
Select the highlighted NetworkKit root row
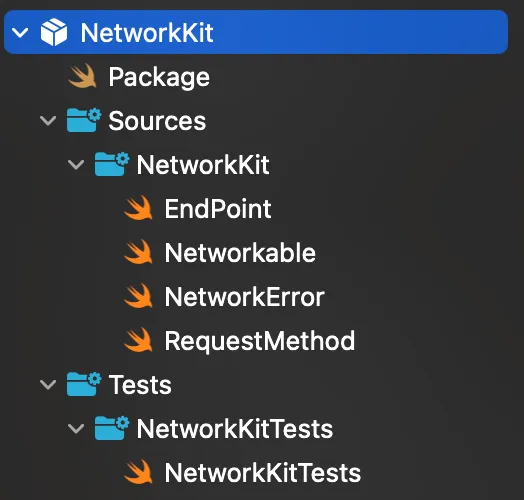tap(256, 32)
